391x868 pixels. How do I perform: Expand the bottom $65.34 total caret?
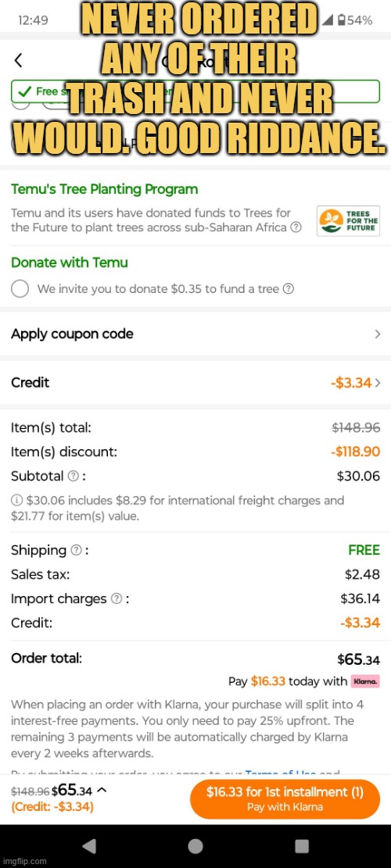(103, 790)
